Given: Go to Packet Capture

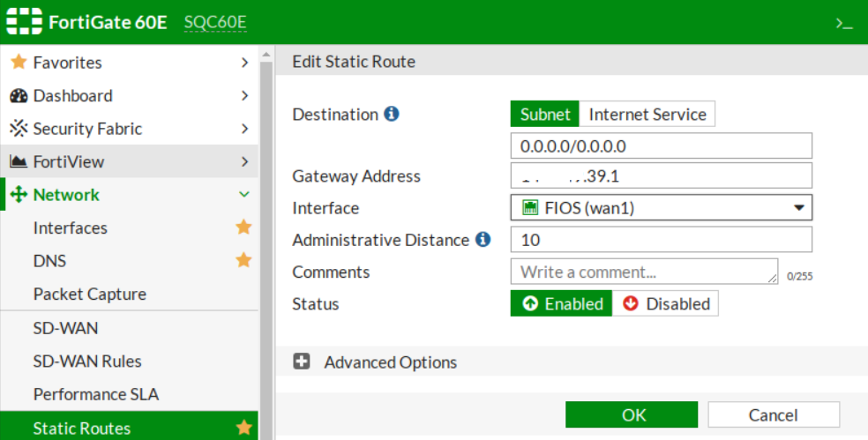Looking at the screenshot, I should (90, 294).
